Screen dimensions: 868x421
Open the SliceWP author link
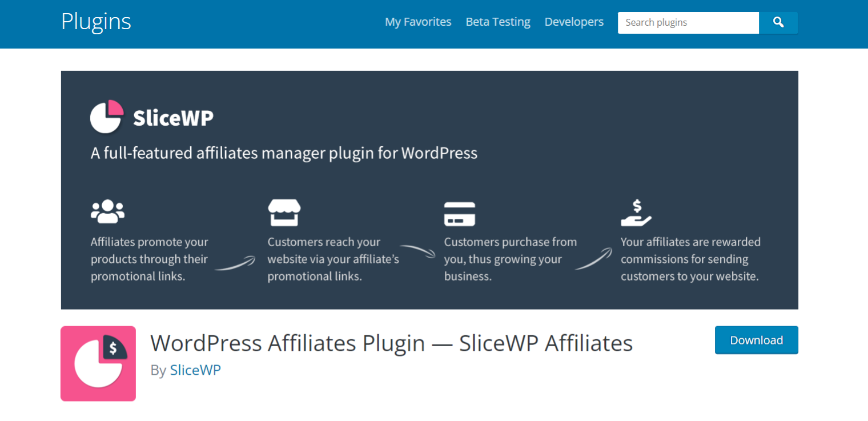(195, 370)
